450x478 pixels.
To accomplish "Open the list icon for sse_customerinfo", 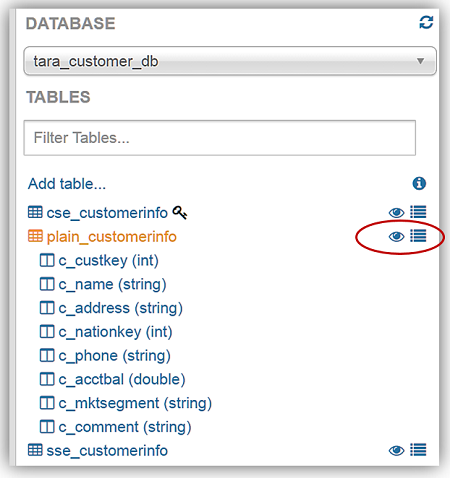I will click(418, 450).
